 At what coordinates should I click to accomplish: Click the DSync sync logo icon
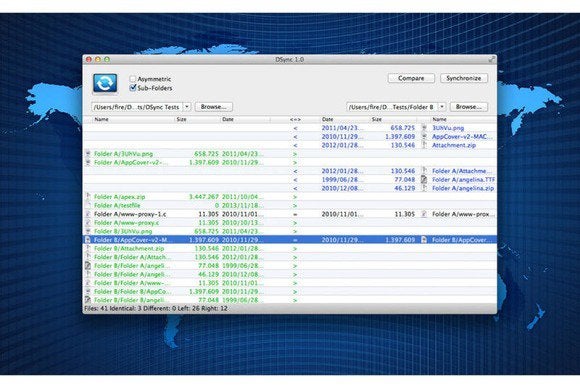point(105,83)
